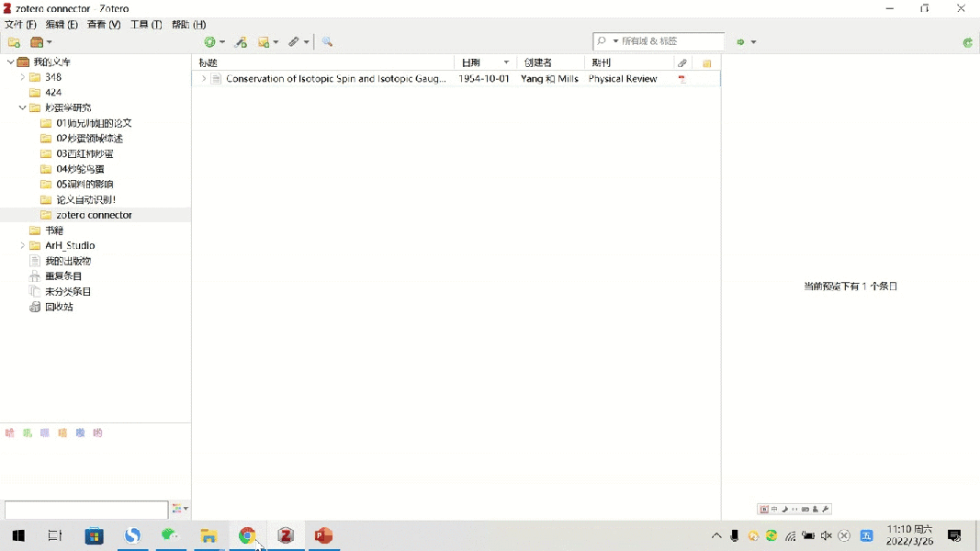Click the attachment column header paperclip

click(x=681, y=63)
